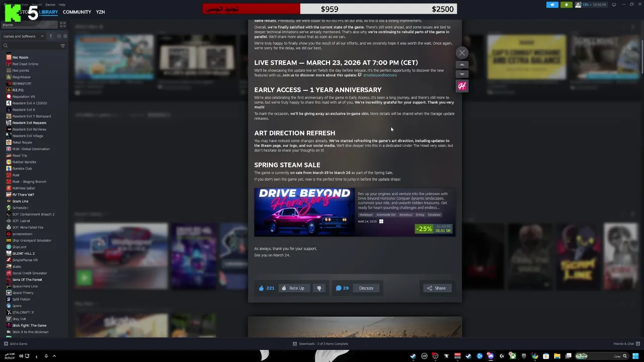Select Split Fiction in library
The height and width of the screenshot is (362, 644).
point(21,299)
